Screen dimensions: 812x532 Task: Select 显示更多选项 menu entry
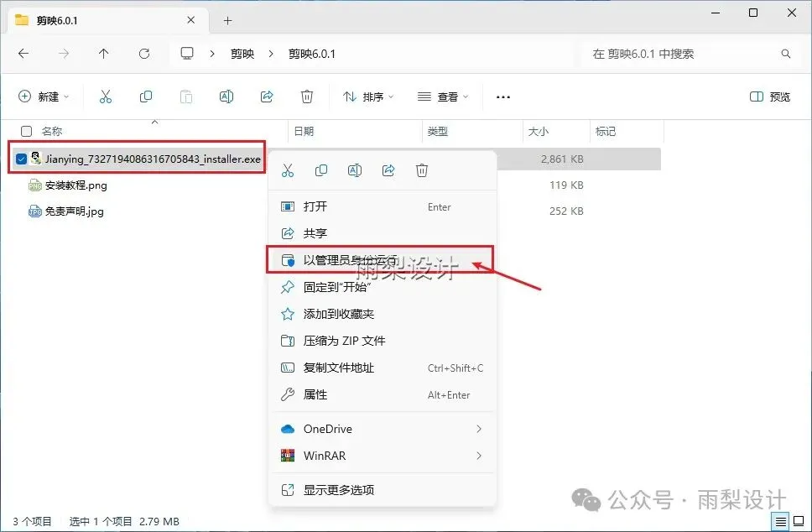pyautogui.click(x=383, y=490)
